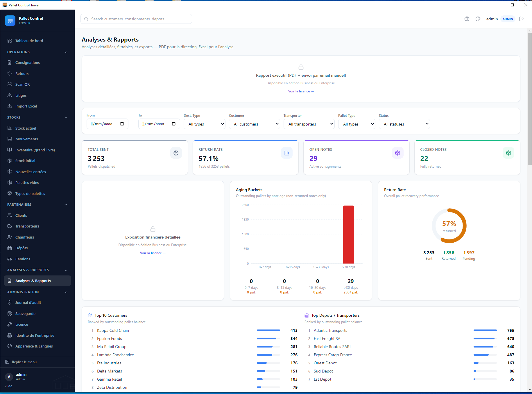Click the ADMIN role badge
The height and width of the screenshot is (394, 532).
pyautogui.click(x=508, y=19)
